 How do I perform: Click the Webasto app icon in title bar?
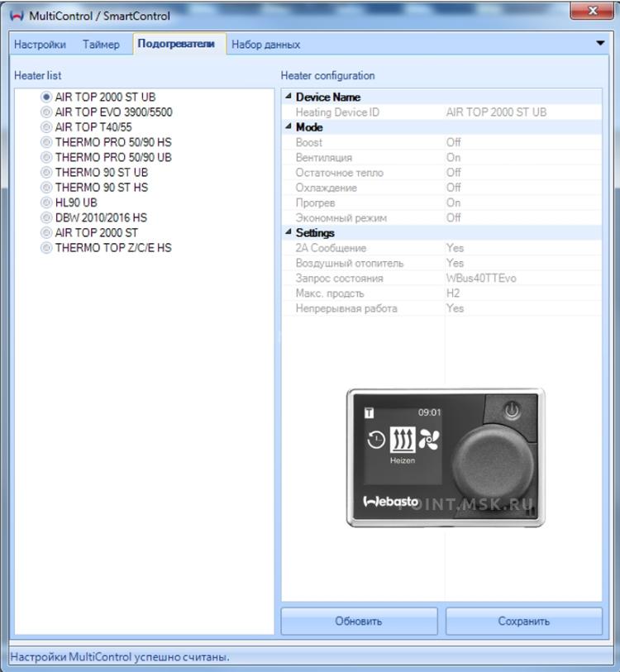(17, 16)
